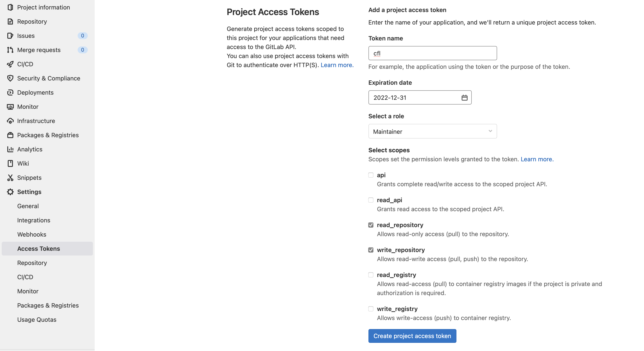Select the Integrations menu item

coord(34,220)
